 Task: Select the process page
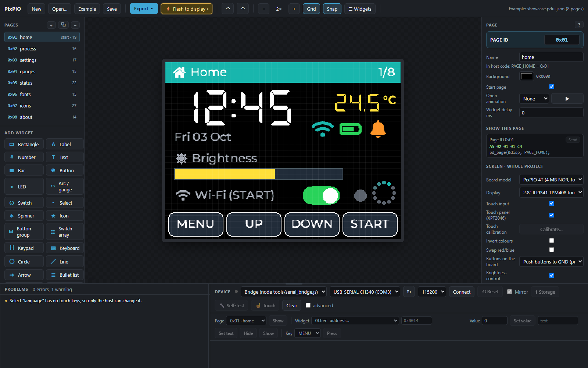pos(42,49)
